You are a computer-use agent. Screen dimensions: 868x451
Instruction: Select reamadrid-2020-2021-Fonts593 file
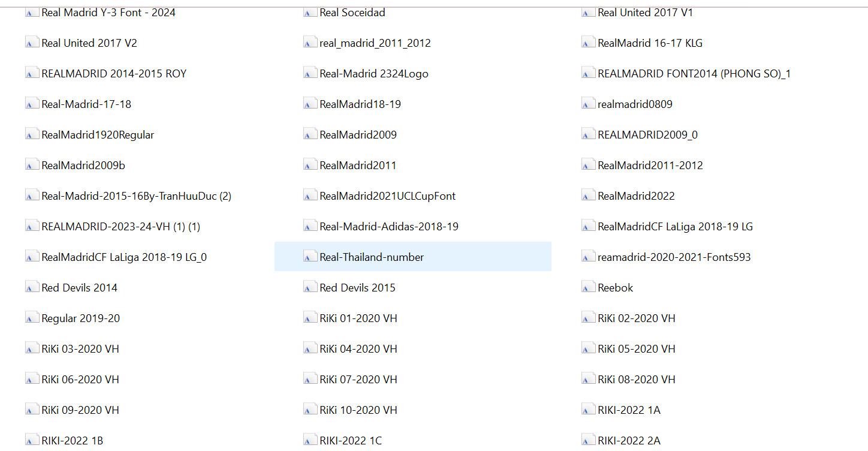[674, 257]
